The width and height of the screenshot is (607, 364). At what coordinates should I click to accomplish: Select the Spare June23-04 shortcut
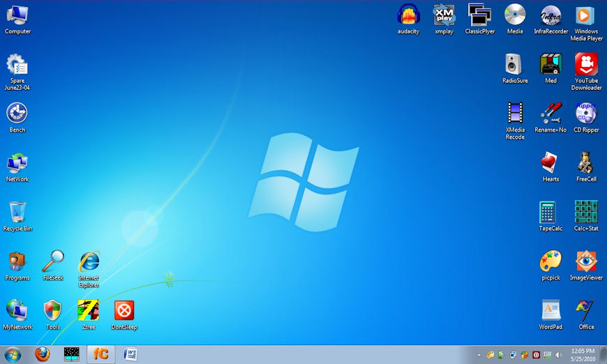click(17, 73)
